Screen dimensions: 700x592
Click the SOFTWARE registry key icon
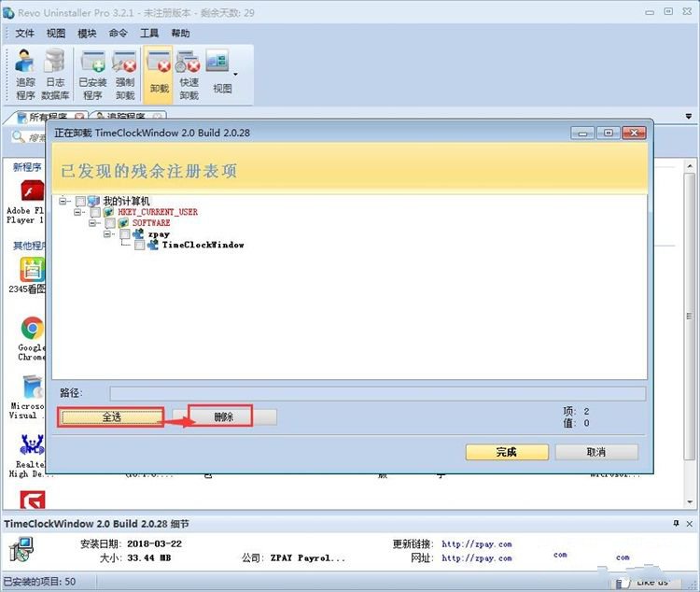tap(123, 222)
